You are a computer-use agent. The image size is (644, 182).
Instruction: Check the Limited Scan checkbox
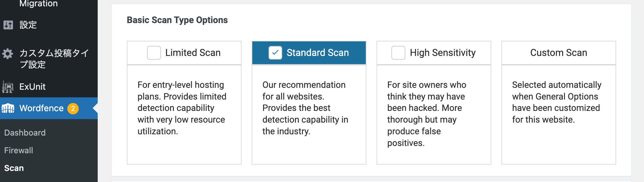point(154,53)
